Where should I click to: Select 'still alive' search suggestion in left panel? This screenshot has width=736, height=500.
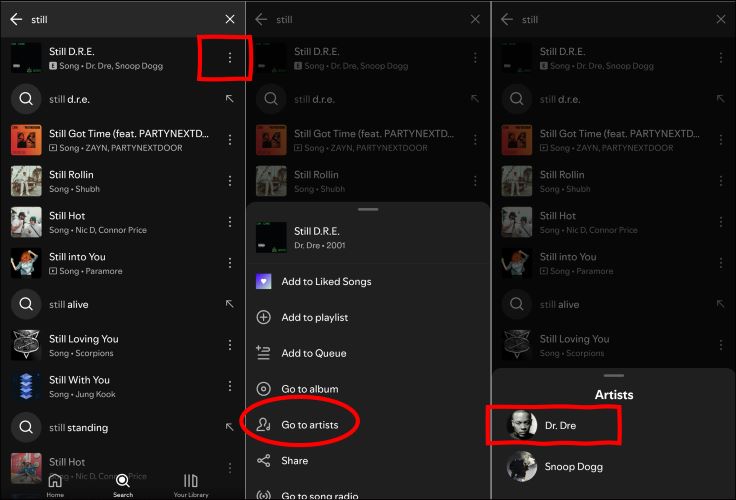[x=123, y=304]
